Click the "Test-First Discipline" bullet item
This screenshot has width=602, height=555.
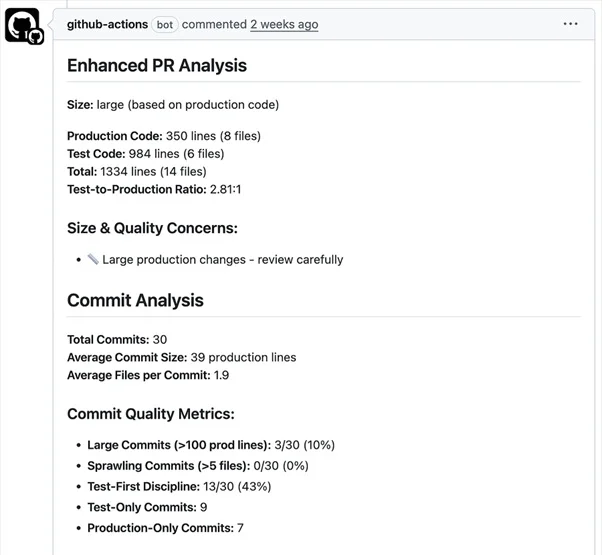pos(179,487)
